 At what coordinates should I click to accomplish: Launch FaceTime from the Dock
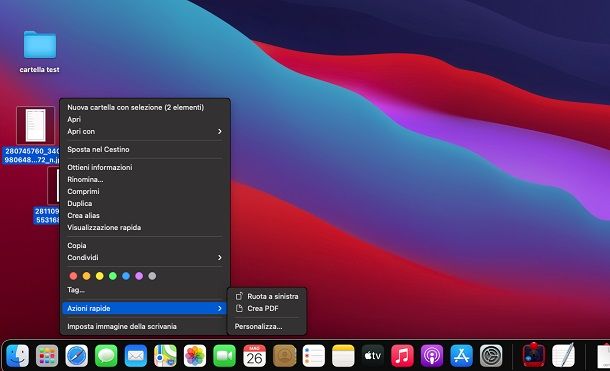[x=224, y=355]
